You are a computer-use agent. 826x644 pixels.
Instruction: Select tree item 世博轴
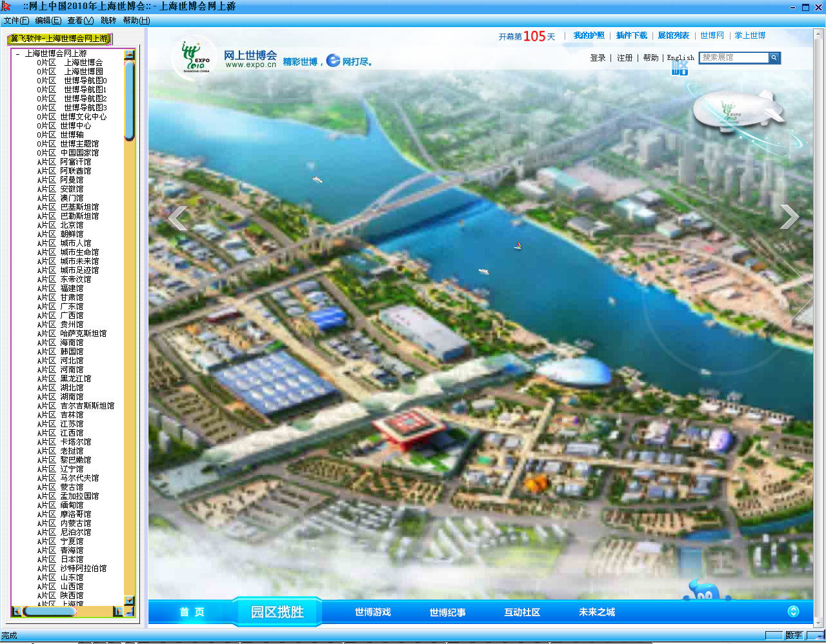[x=72, y=135]
